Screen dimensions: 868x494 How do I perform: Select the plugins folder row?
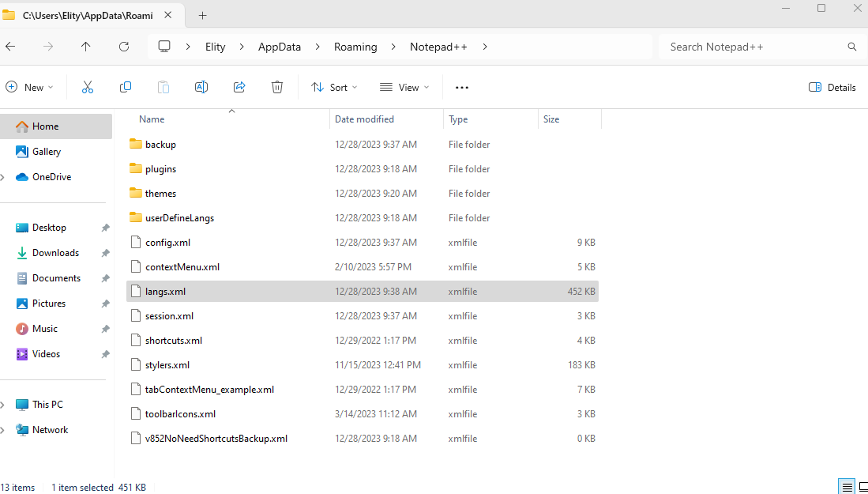point(363,169)
